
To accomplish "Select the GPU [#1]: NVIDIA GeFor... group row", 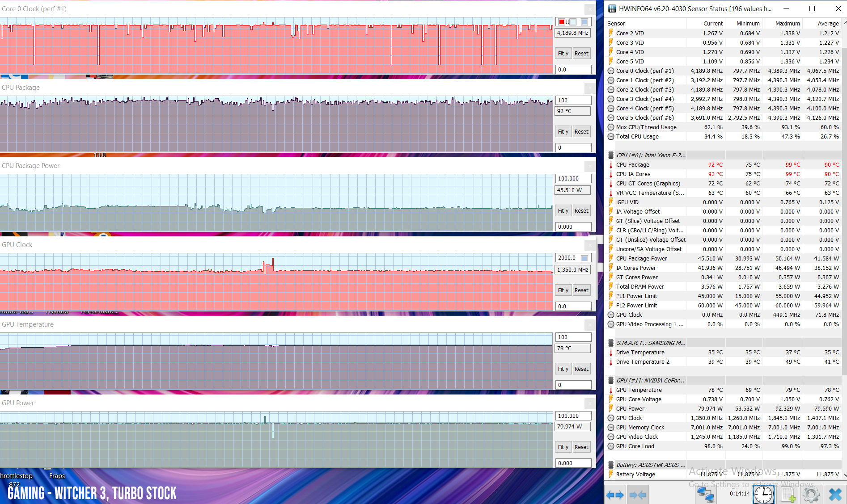I will [723, 381].
